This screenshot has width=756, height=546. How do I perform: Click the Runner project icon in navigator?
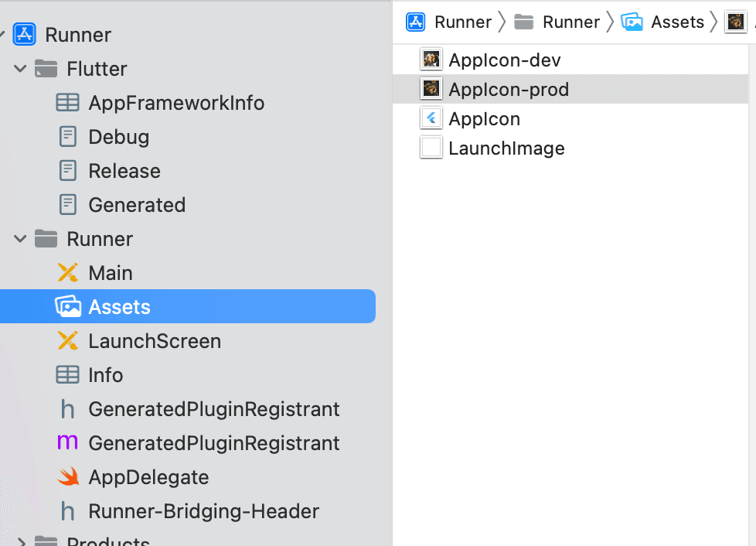point(24,35)
